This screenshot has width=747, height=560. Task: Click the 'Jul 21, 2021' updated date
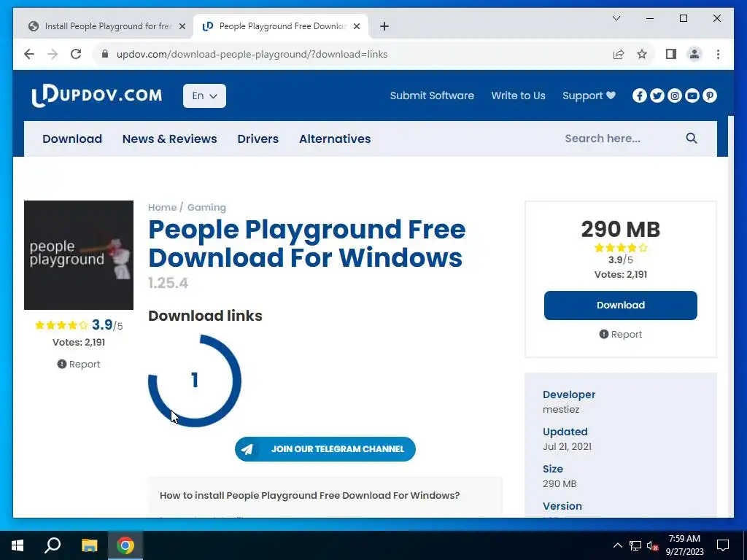tap(567, 447)
